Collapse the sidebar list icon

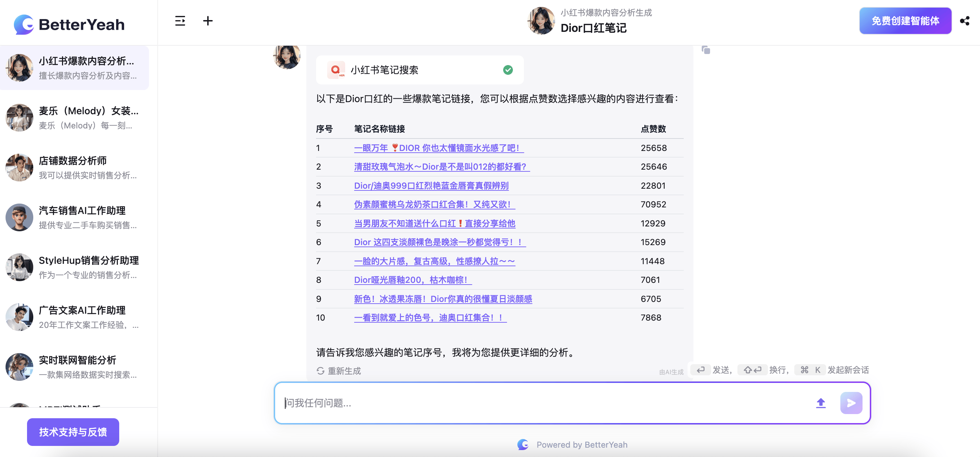pos(180,21)
